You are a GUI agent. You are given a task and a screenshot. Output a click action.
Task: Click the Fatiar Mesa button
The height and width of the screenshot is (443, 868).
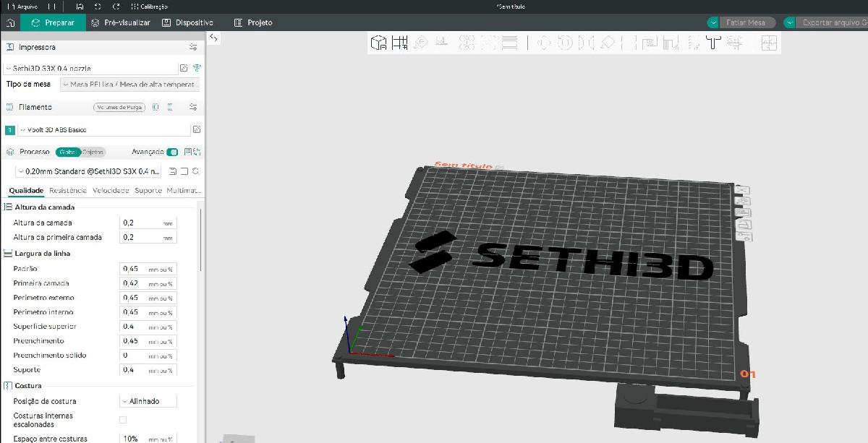coord(745,22)
